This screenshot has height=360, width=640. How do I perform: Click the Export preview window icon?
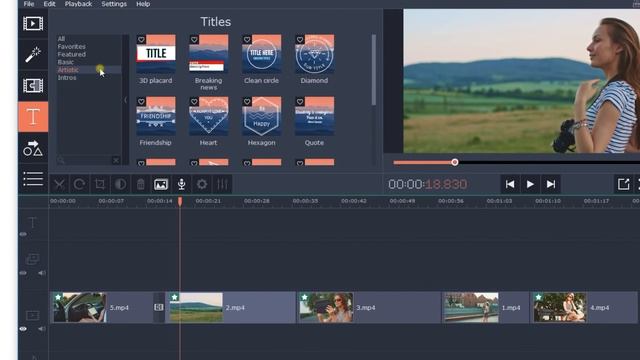pyautogui.click(x=623, y=184)
